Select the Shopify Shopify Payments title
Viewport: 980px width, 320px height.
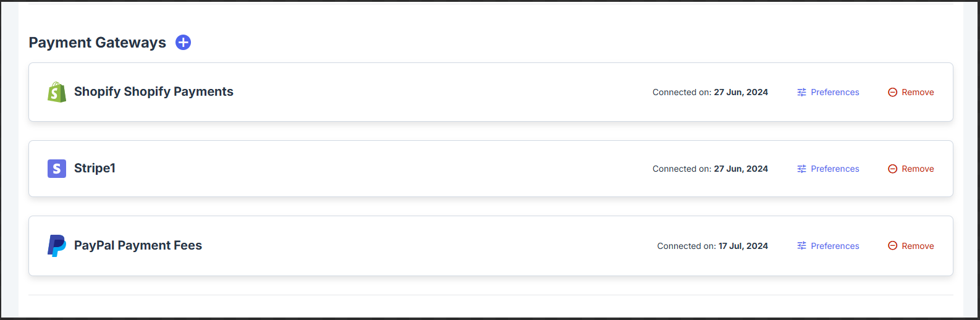click(x=154, y=92)
